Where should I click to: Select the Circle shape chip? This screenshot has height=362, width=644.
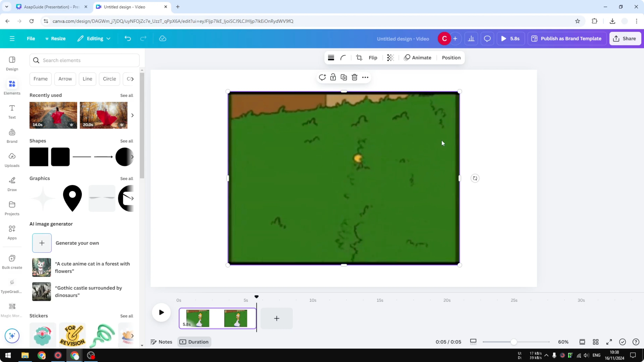point(109,79)
